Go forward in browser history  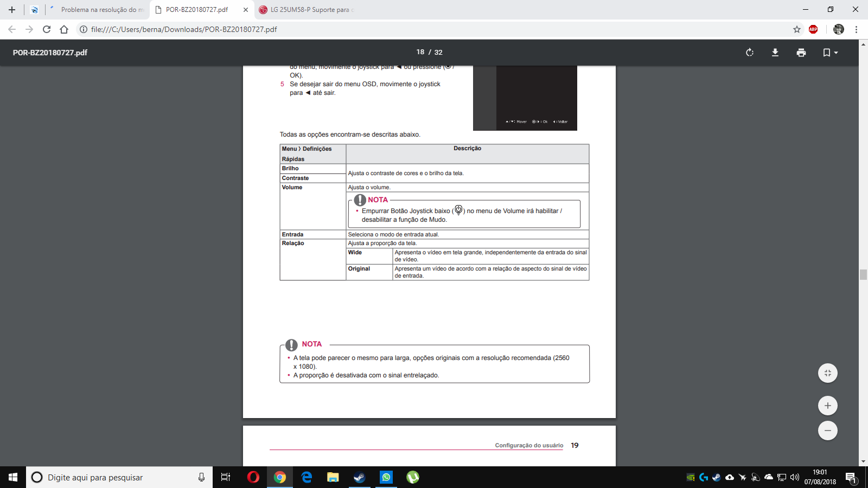[29, 29]
